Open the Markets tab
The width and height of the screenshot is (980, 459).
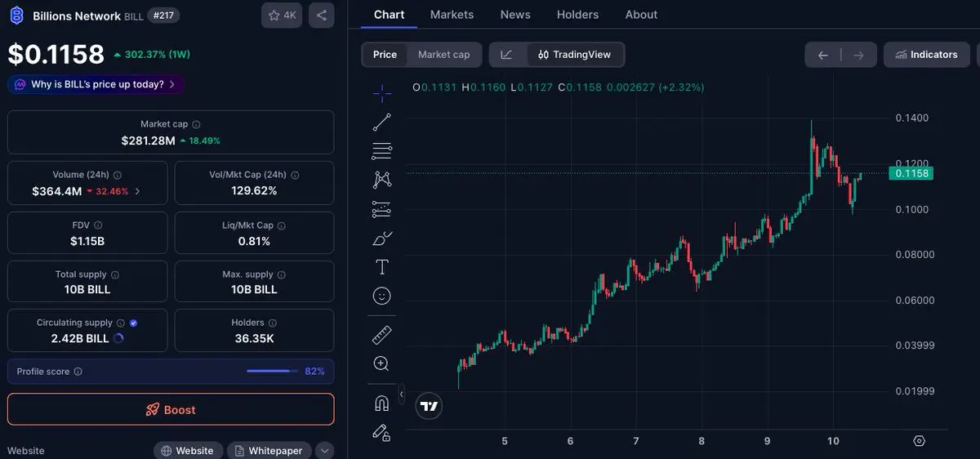click(452, 15)
